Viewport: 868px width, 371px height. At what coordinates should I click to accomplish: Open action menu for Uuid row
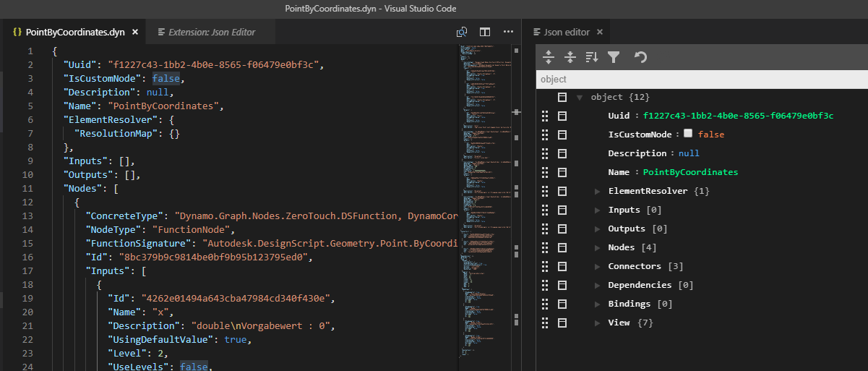[x=562, y=116]
